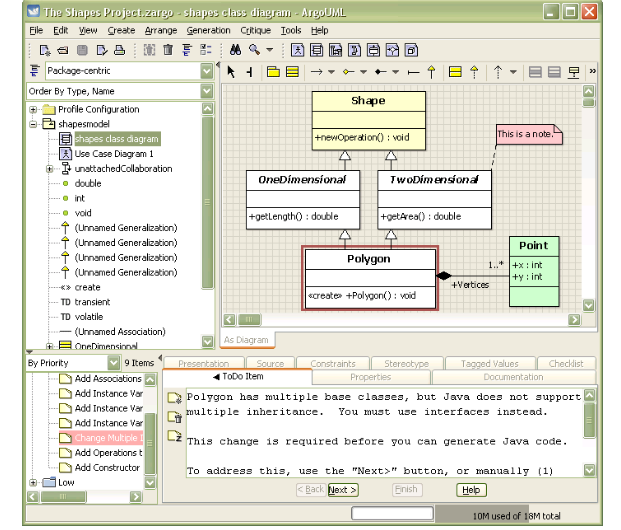Viewport: 621px width, 530px height.
Task: Click the New ToDo Item icon
Action: [174, 398]
